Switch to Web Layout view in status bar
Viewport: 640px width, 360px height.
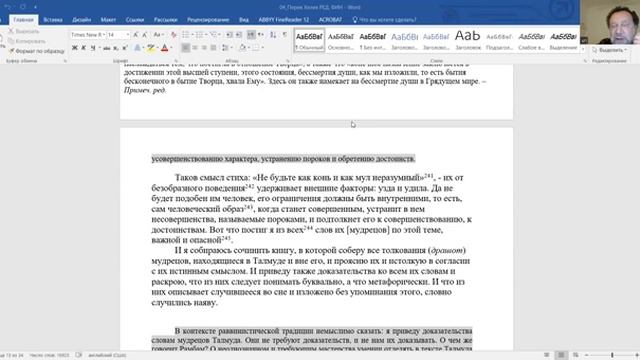pos(576,355)
